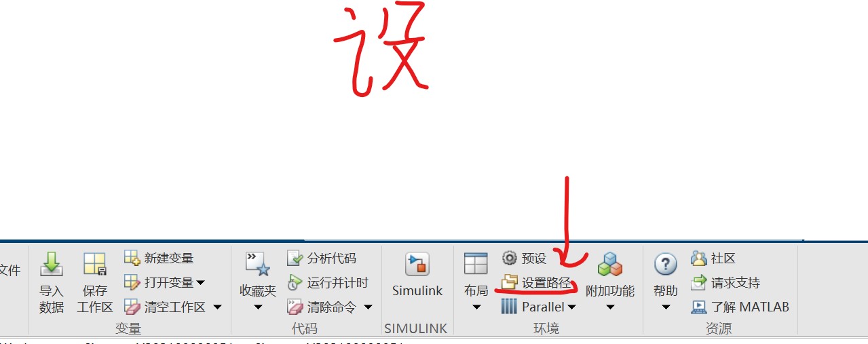The width and height of the screenshot is (868, 344).
Task: Select the New Variable (新建变量) button
Action: tap(159, 258)
